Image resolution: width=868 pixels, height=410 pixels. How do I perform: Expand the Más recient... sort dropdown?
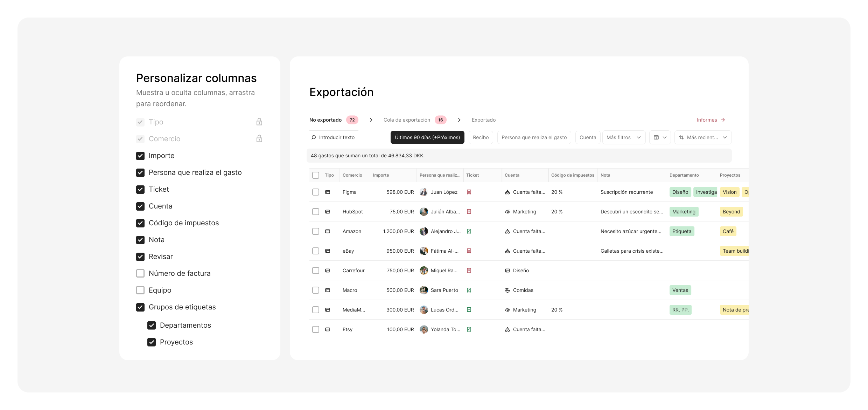[x=703, y=137]
